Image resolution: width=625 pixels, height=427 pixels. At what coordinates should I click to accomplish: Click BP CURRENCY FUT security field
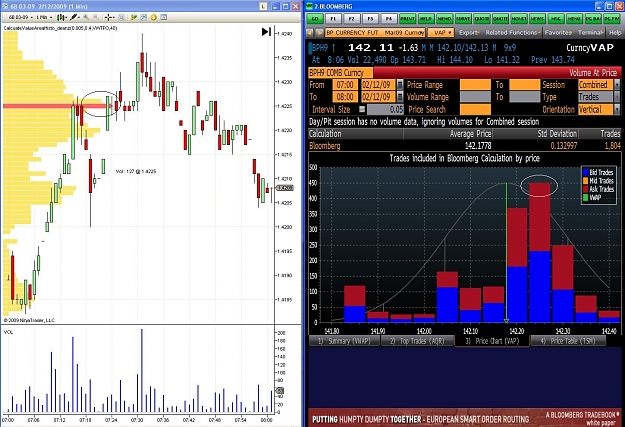[x=375, y=33]
